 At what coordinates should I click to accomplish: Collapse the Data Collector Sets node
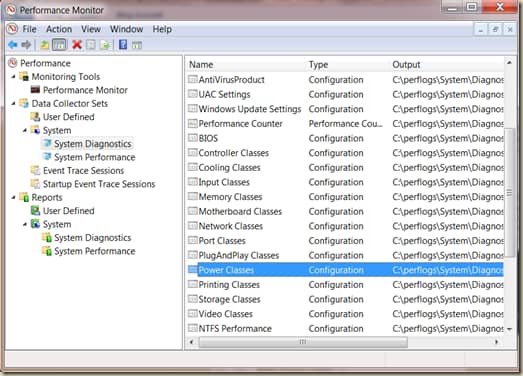[13, 103]
